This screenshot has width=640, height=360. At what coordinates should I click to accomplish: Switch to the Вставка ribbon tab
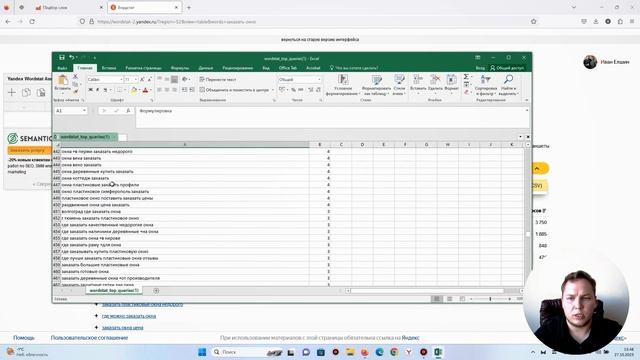click(109, 68)
